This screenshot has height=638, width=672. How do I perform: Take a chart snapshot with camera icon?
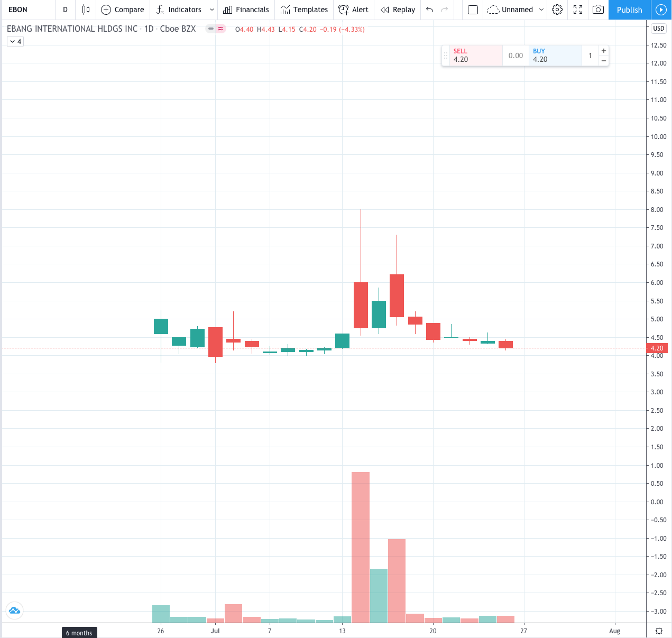pos(598,10)
